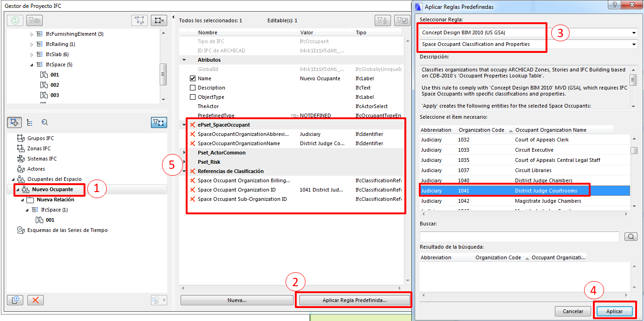Select the assignments view icon with plus cursor

14,122
